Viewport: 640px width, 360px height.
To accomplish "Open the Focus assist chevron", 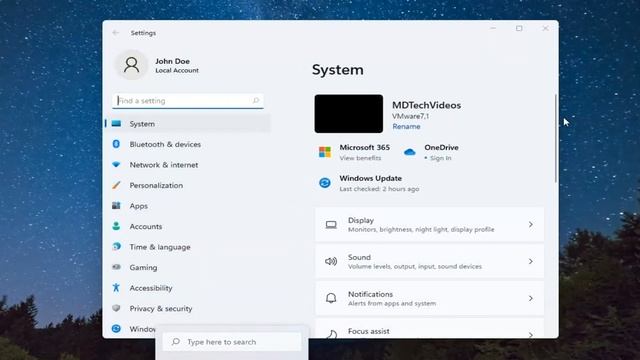I will tap(531, 335).
